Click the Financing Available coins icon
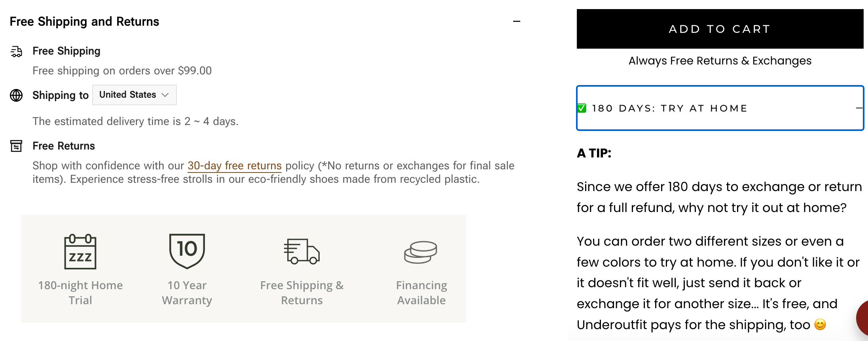868x341 pixels. (421, 252)
